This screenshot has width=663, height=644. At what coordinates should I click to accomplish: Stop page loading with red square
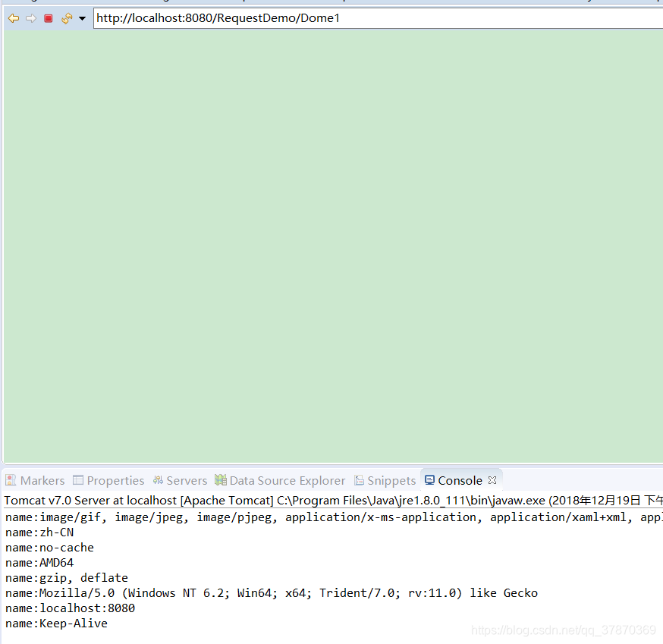[x=49, y=18]
